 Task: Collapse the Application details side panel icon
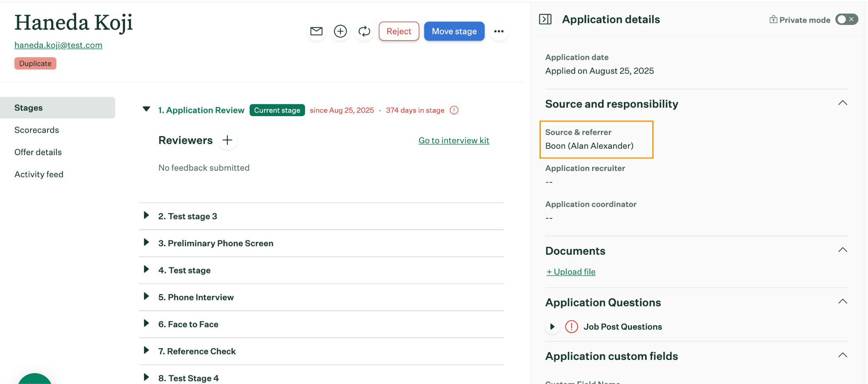point(545,19)
